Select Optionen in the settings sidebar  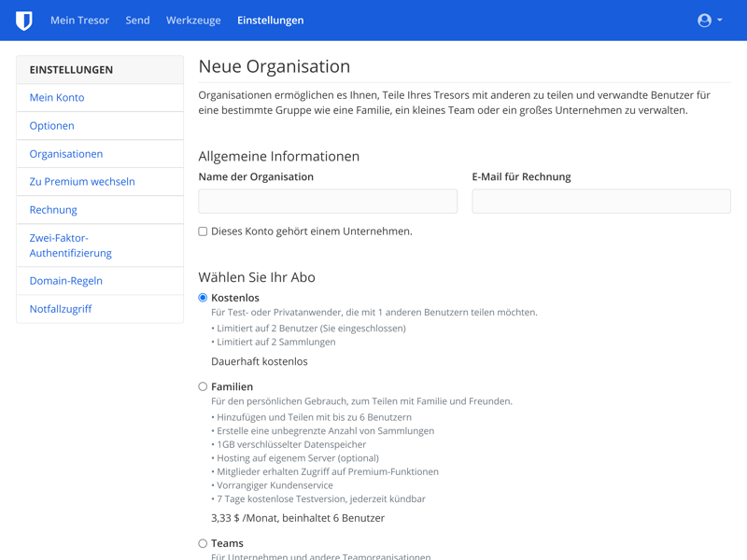coord(52,126)
